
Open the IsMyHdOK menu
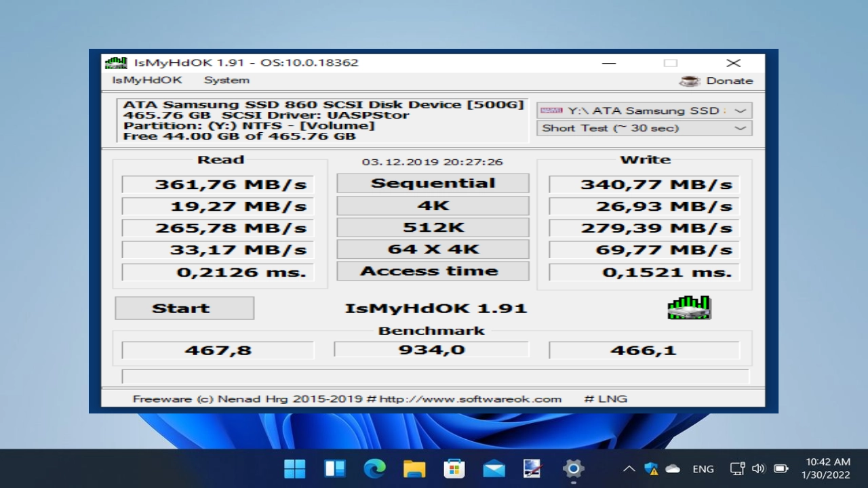click(x=147, y=80)
